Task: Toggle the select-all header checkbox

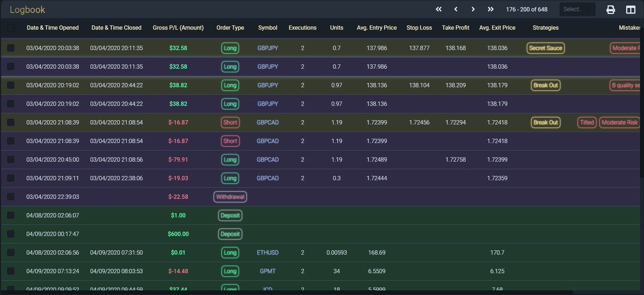Action: pos(11,28)
